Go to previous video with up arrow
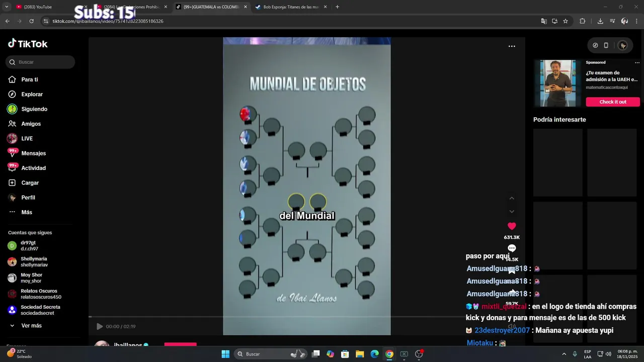 pos(512,198)
